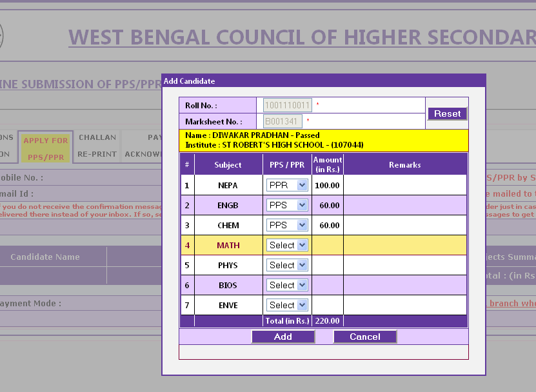Click the Reset button
536x392 pixels.
[x=447, y=113]
